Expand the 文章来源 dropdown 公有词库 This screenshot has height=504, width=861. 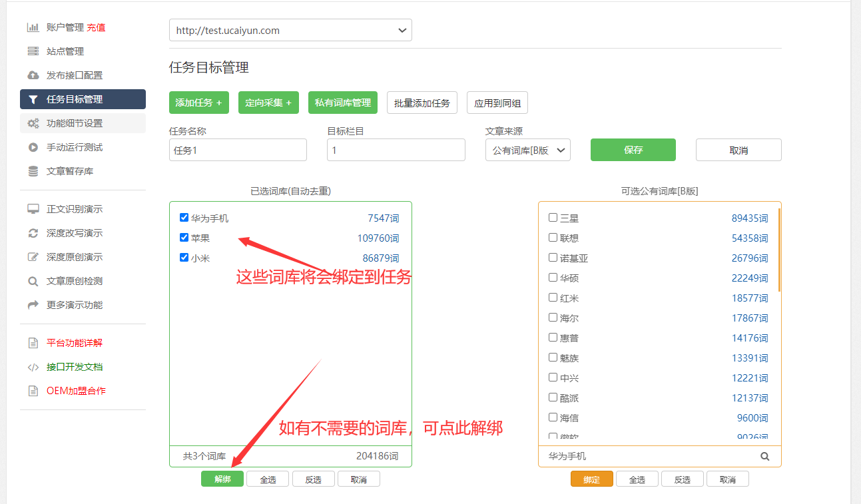click(x=527, y=150)
